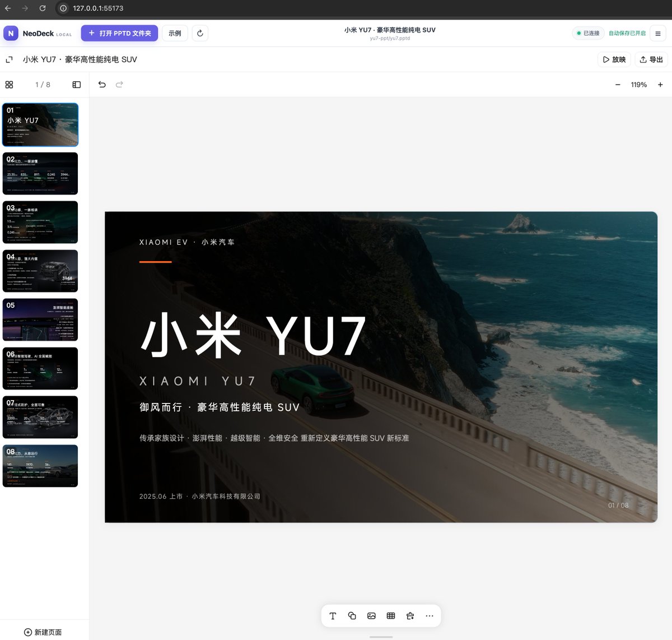The height and width of the screenshot is (640, 672).
Task: Redo the last action
Action: [x=119, y=85]
